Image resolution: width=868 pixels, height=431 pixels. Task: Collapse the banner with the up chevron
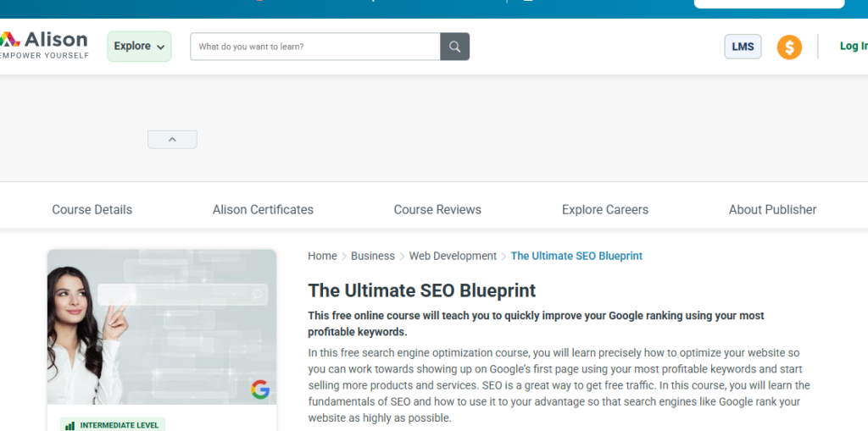172,140
